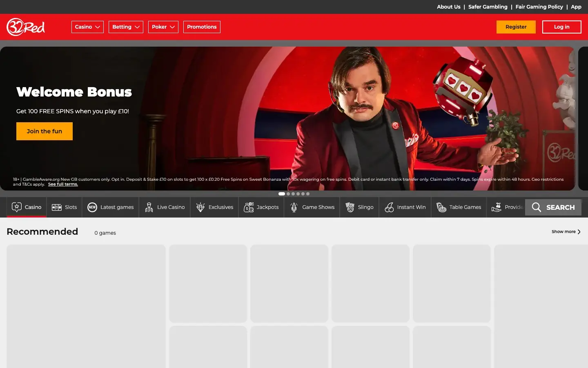Viewport: 588px width, 368px height.
Task: Open the Betting dropdown menu
Action: pos(126,27)
